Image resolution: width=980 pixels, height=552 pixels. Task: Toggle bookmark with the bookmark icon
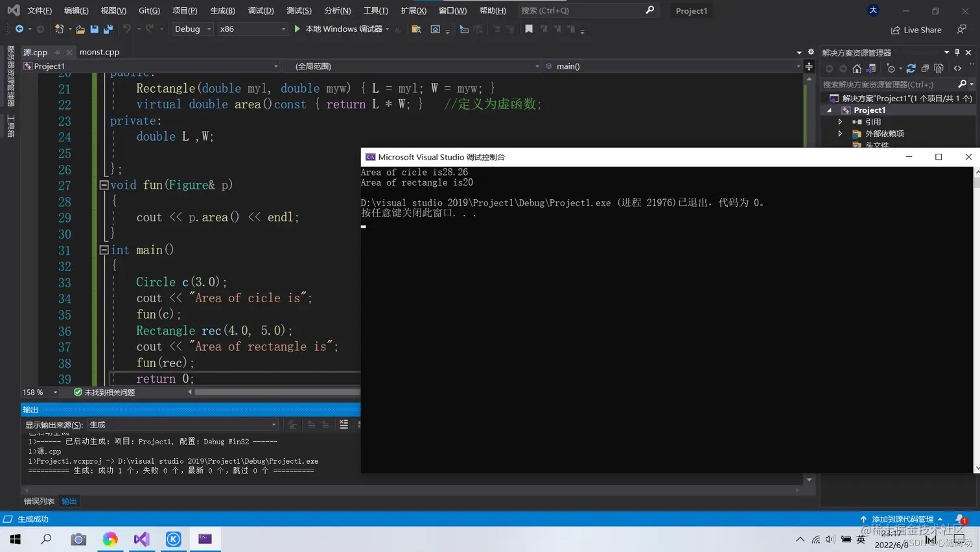coord(529,29)
